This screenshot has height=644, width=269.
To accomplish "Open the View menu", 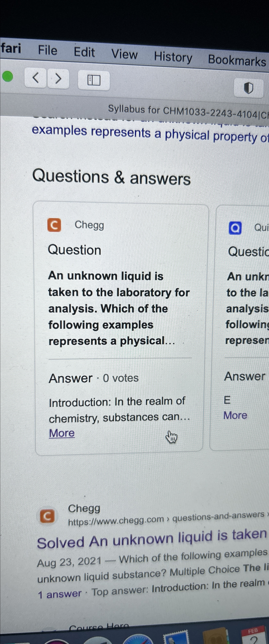I will [124, 54].
